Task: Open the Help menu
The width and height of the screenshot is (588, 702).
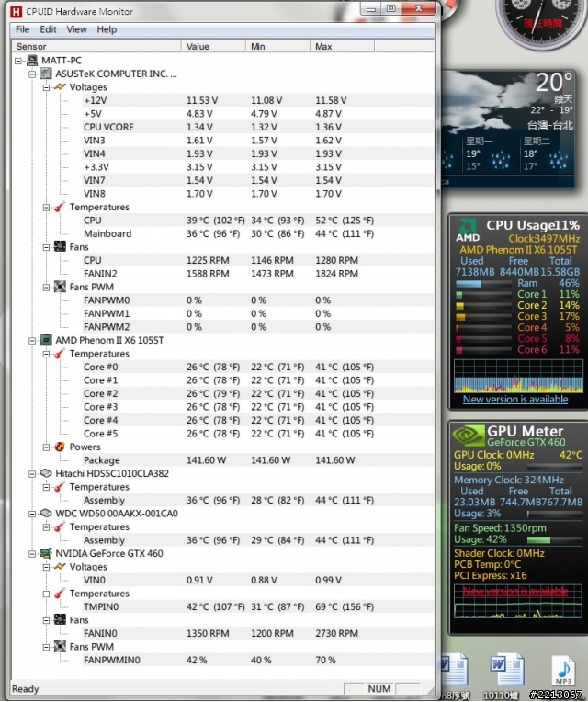Action: pyautogui.click(x=107, y=29)
